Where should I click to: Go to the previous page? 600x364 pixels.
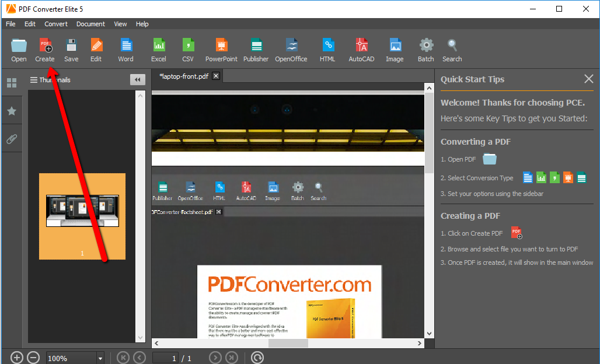point(139,358)
